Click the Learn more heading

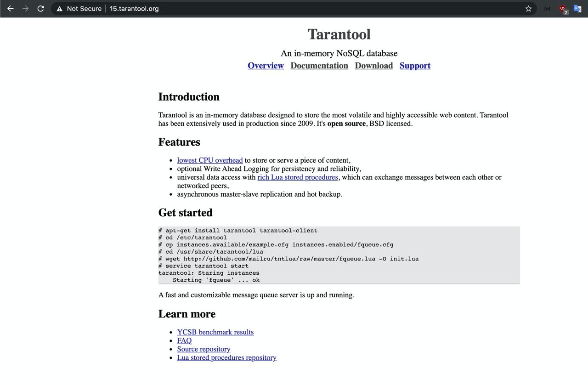click(x=187, y=314)
